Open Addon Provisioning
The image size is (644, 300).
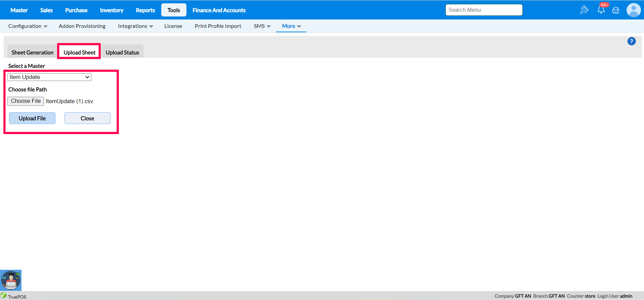pyautogui.click(x=82, y=26)
